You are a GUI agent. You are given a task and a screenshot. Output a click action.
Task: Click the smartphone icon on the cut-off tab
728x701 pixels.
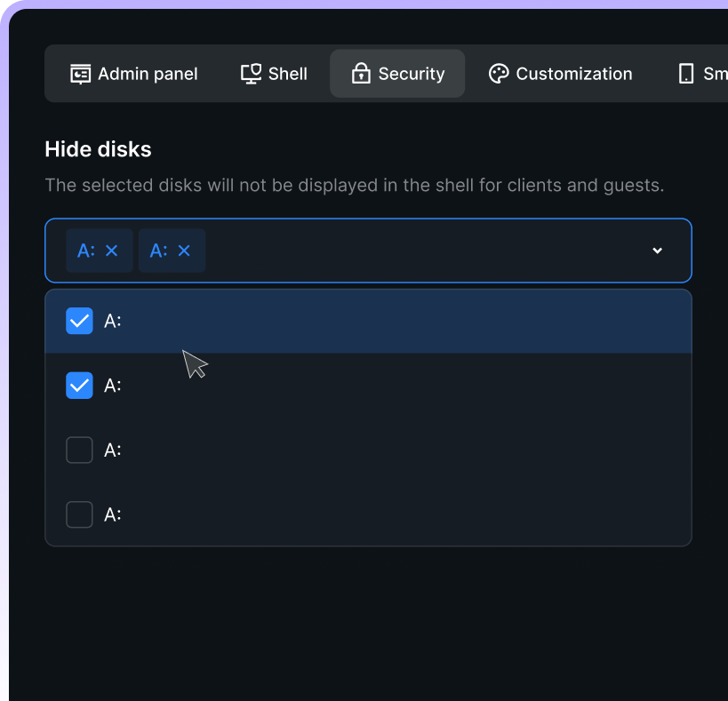pyautogui.click(x=686, y=74)
